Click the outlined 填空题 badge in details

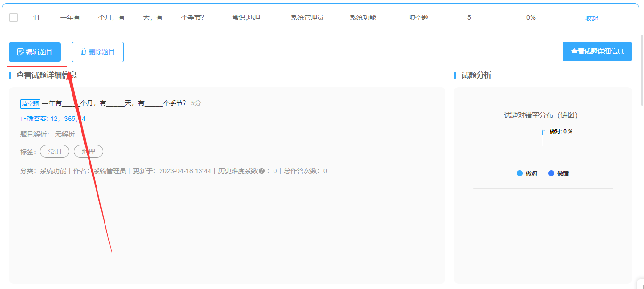30,104
